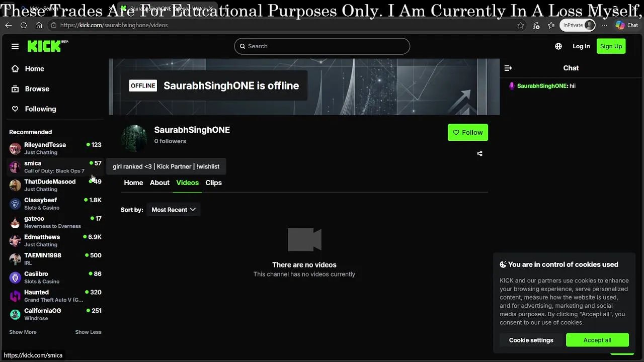The image size is (644, 362).
Task: Open browser Copilot Chat button
Action: pyautogui.click(x=627, y=25)
